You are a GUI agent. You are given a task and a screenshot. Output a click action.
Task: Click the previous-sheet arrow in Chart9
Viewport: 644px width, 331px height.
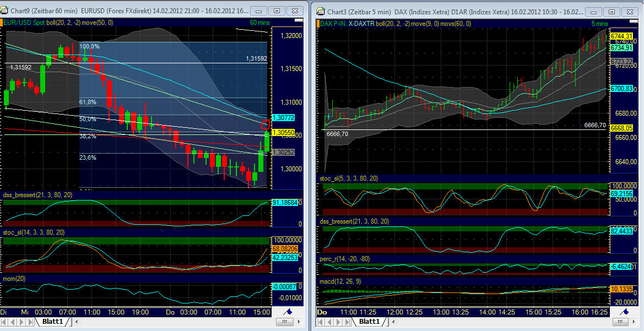(x=11, y=321)
